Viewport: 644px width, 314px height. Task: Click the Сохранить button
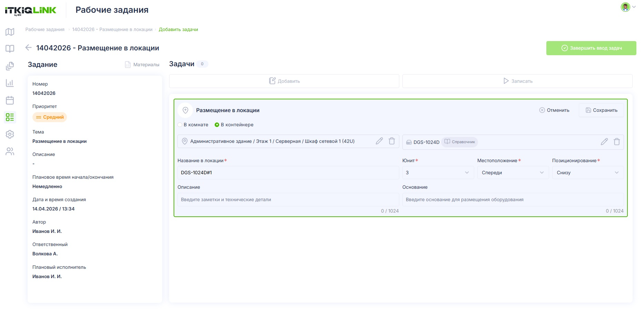tap(601, 110)
